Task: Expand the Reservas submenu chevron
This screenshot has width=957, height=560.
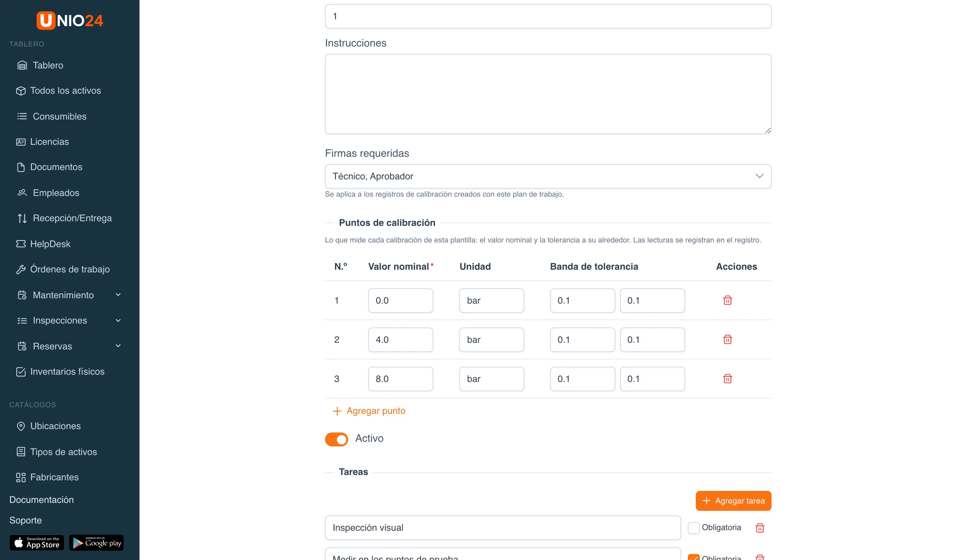Action: [x=118, y=346]
